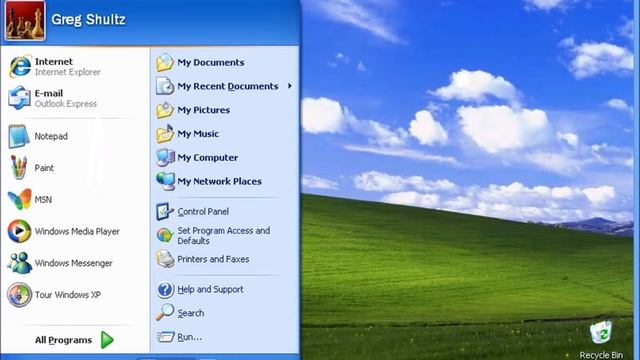Click the Run icon

[x=165, y=337]
